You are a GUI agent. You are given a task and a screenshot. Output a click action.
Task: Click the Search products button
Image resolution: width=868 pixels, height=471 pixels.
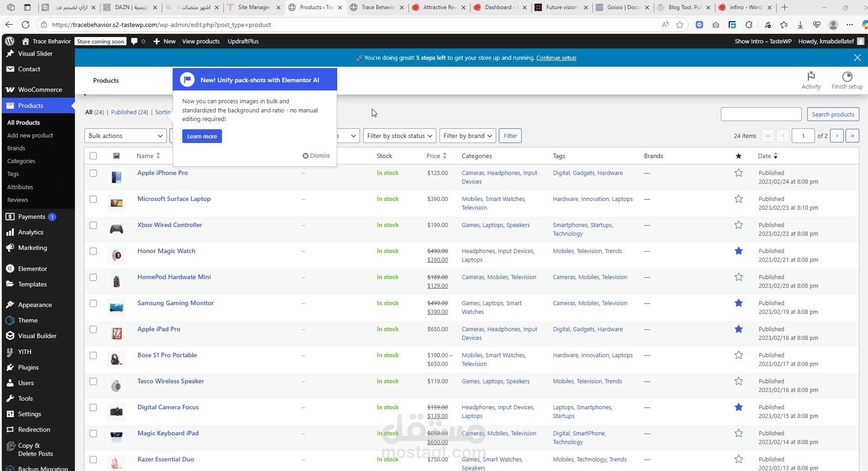pos(833,114)
